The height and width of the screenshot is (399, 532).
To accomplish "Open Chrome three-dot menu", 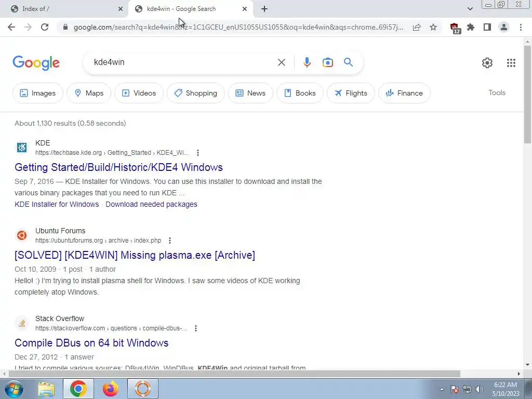I will [521, 27].
